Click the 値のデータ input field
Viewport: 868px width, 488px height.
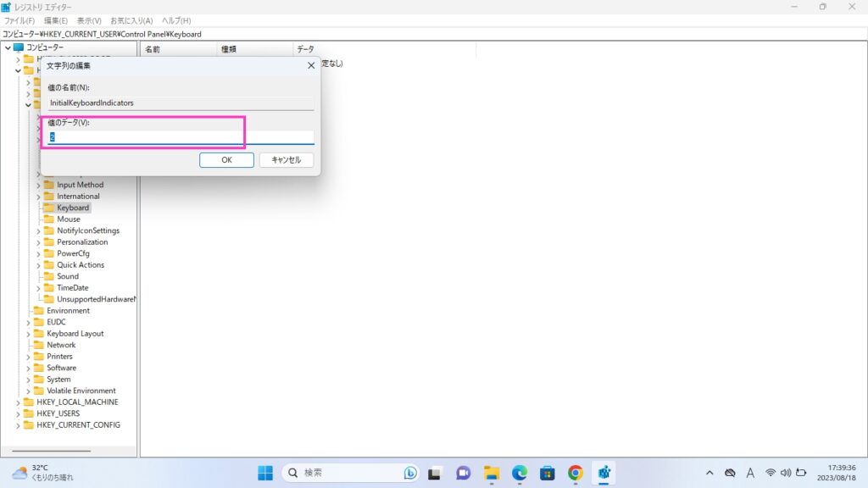[181, 137]
